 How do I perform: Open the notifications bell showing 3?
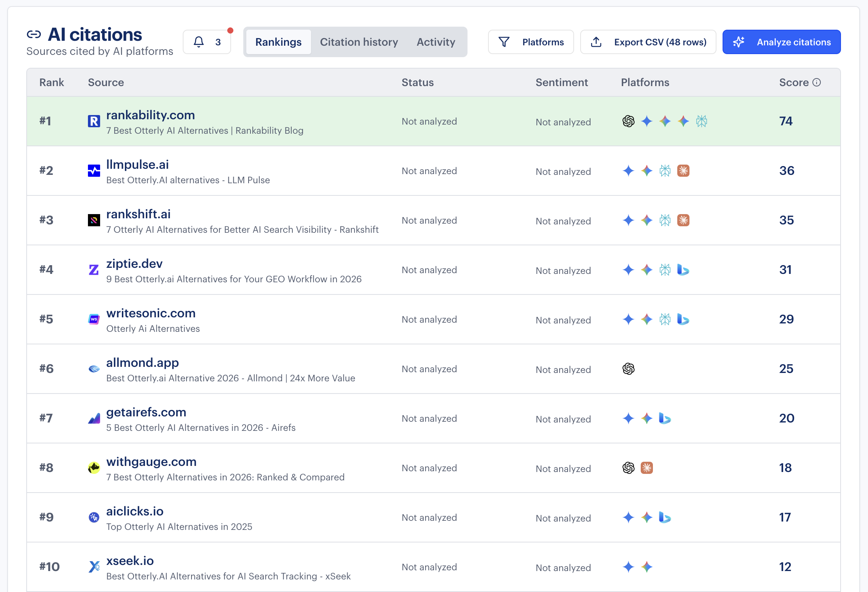click(207, 42)
